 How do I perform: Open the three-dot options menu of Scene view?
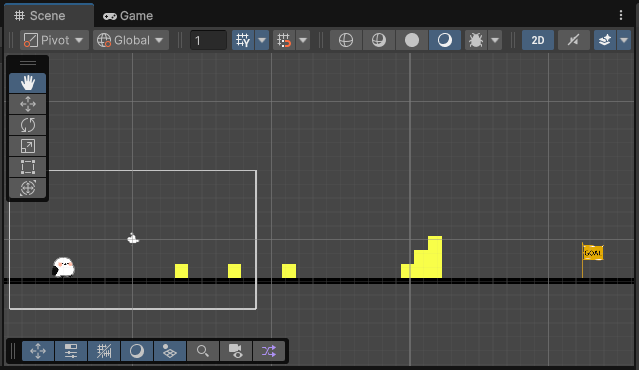point(621,15)
